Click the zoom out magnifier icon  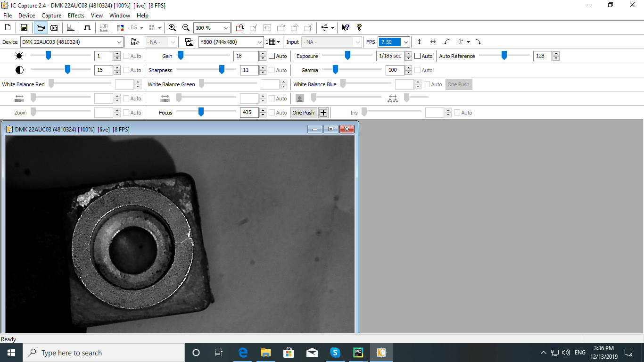click(186, 28)
